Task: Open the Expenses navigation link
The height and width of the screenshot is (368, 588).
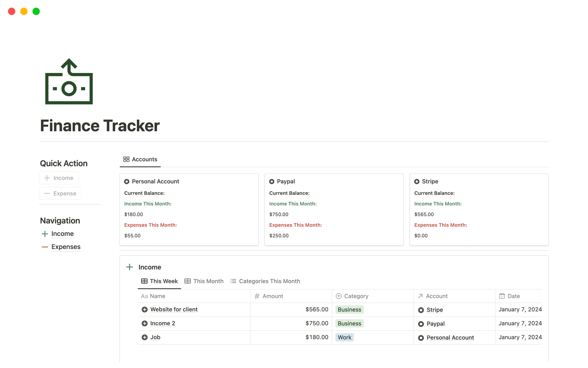Action: pos(66,247)
